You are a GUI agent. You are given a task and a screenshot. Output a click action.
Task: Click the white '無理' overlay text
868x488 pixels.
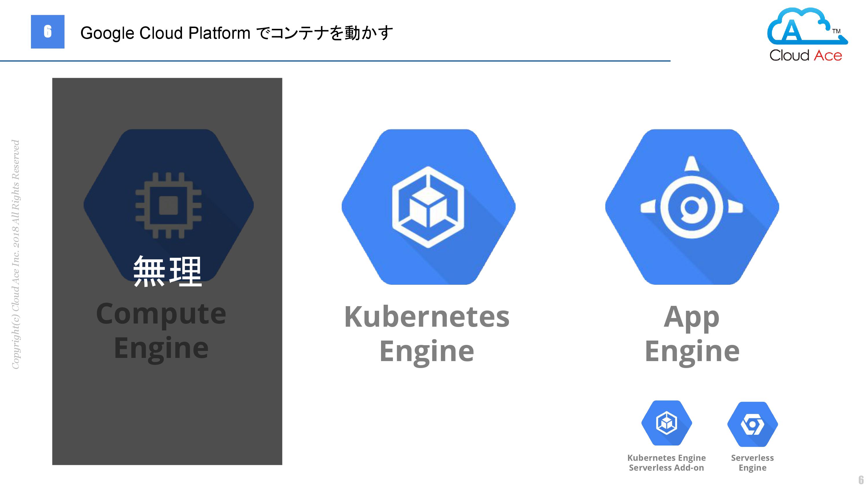[168, 271]
